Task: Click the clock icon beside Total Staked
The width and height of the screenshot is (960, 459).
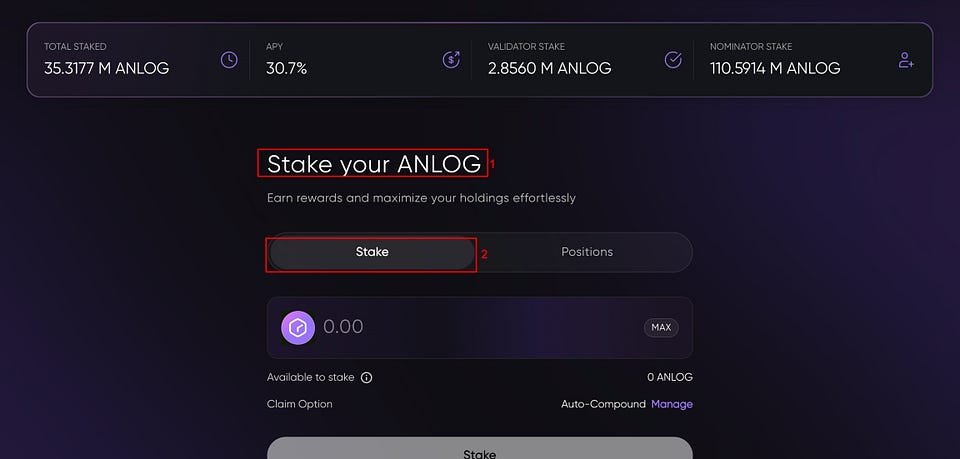Action: (x=229, y=60)
